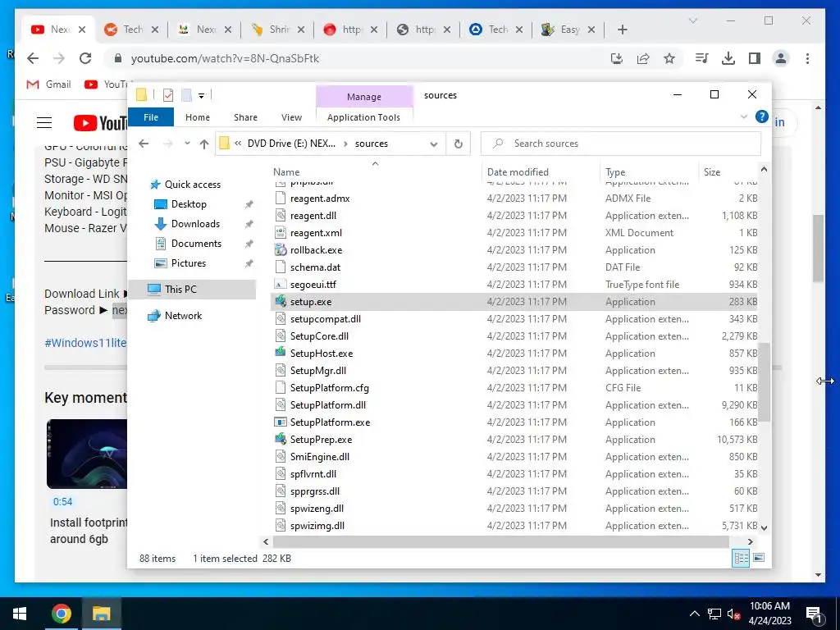Image resolution: width=840 pixels, height=630 pixels.
Task: Click the Search sources field
Action: click(621, 144)
